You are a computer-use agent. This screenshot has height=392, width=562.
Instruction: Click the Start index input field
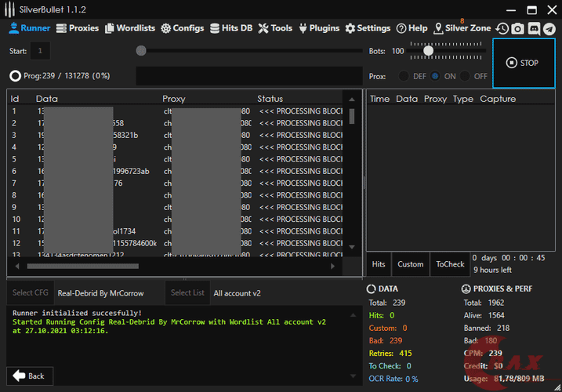[40, 51]
